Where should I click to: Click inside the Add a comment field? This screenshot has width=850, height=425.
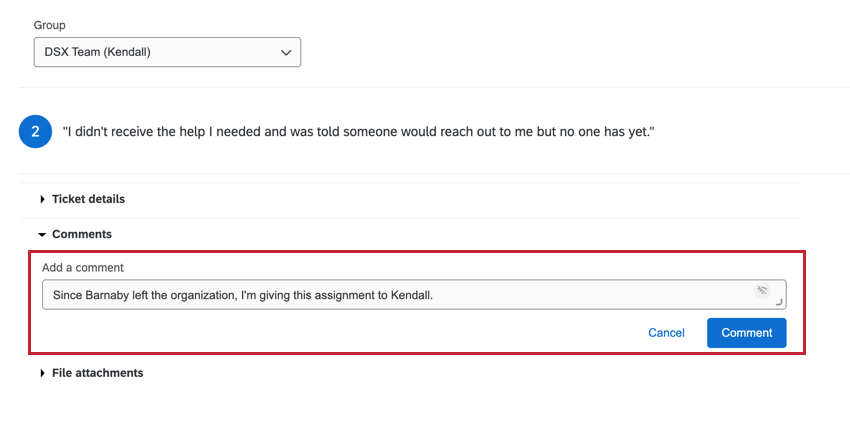coord(400,295)
